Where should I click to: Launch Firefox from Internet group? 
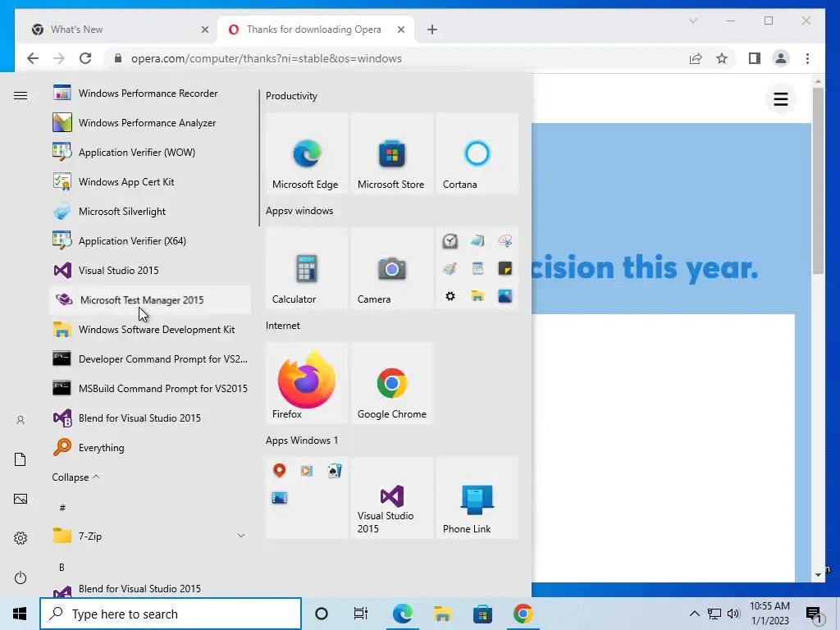(x=307, y=383)
